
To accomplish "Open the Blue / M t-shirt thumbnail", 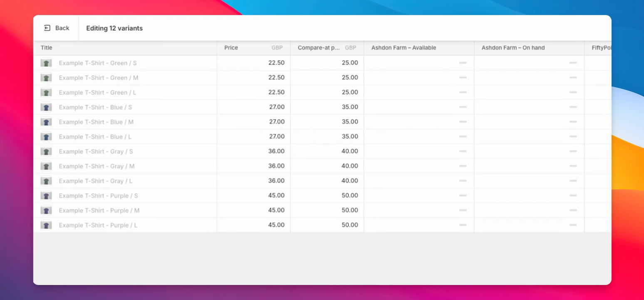I will [46, 122].
